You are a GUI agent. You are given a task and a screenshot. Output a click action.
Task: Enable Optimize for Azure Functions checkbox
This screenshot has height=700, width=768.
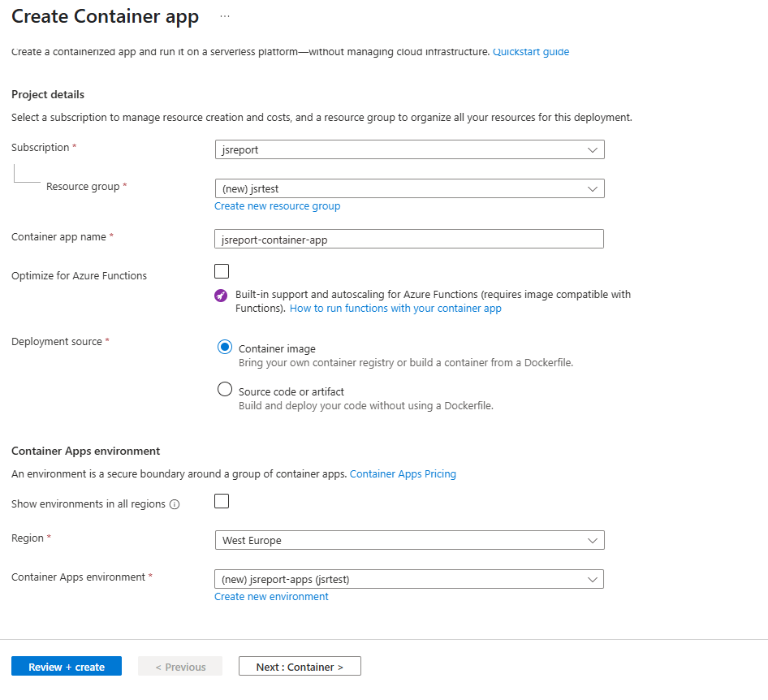point(222,271)
